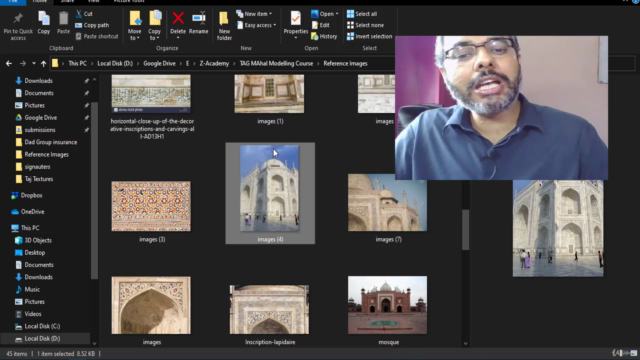Screen dimensions: 640x360
Task: Open Dad Group insurance folder
Action: coord(51,142)
